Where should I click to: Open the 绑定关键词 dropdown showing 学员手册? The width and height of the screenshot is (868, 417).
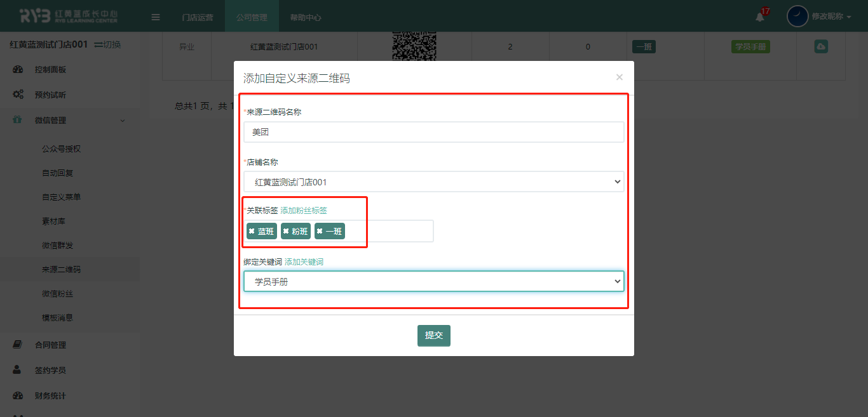pyautogui.click(x=433, y=282)
